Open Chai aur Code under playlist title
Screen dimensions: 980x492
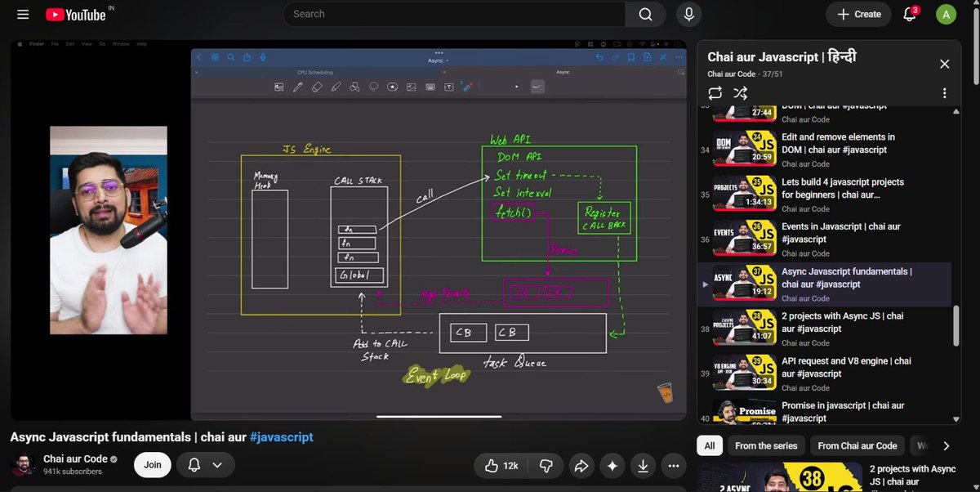pos(733,74)
